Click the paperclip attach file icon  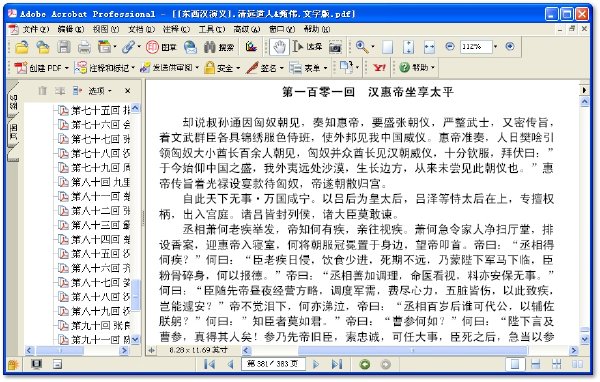(129, 47)
